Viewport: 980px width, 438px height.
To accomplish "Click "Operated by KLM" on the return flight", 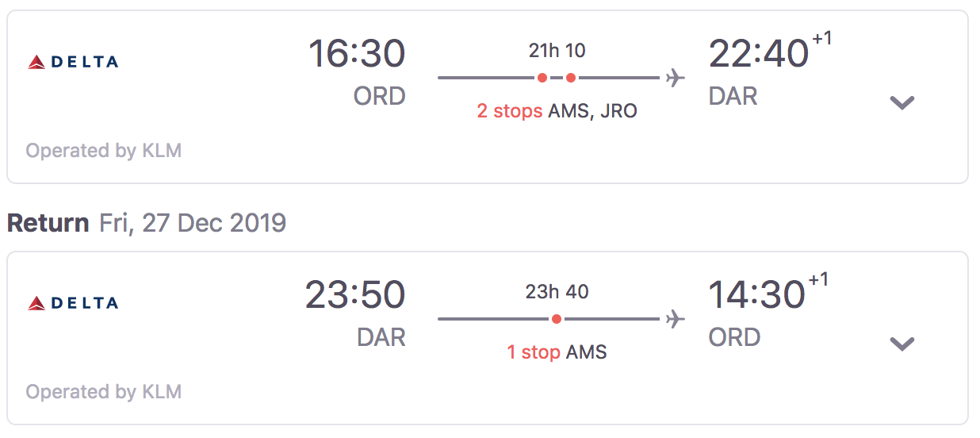I will [104, 392].
